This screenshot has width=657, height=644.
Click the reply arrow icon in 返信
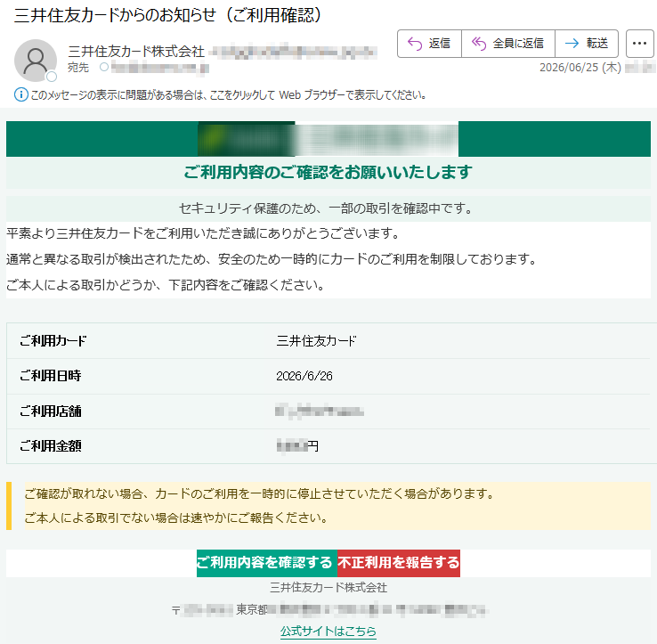point(414,43)
